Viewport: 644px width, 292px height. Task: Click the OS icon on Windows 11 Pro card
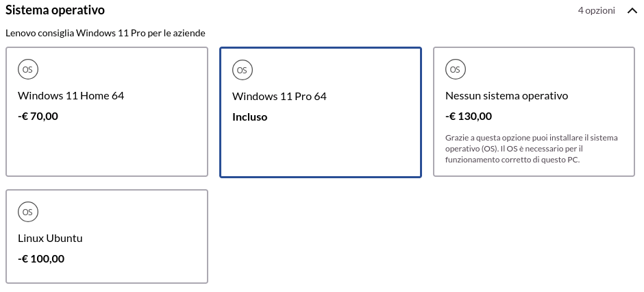coord(243,70)
